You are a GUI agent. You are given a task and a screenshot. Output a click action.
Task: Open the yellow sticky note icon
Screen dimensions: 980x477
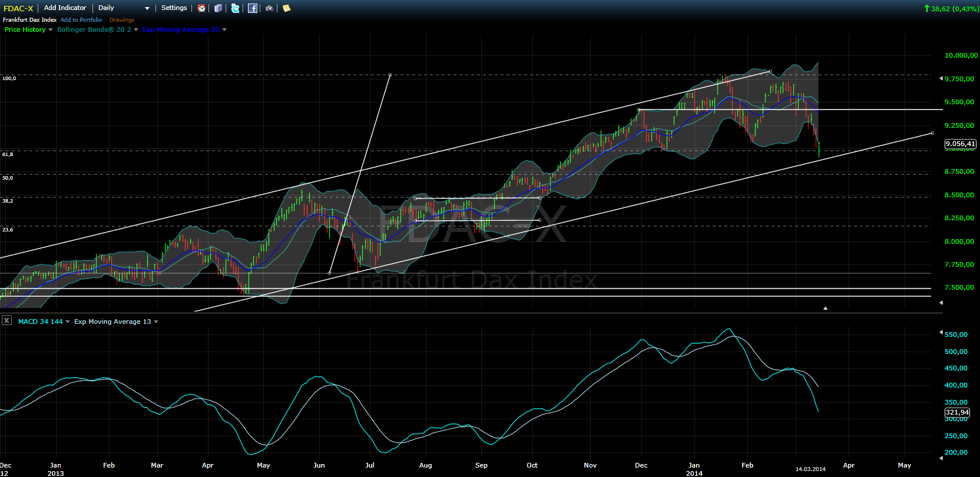(286, 8)
